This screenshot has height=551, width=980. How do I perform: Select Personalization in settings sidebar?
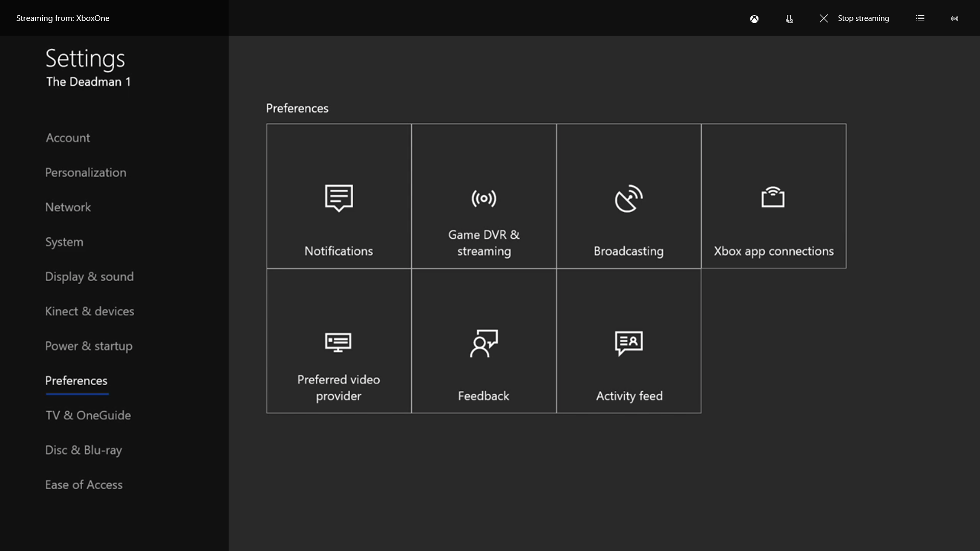point(86,172)
